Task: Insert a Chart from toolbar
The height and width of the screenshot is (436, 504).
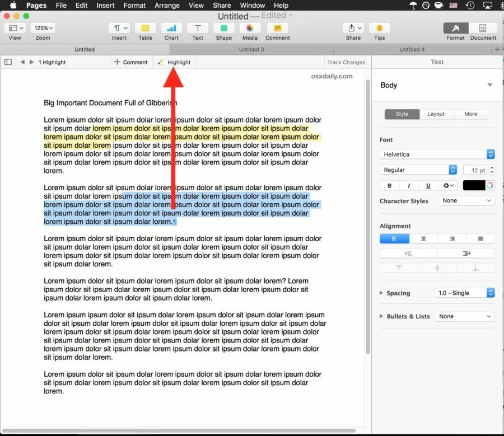Action: coord(171,29)
